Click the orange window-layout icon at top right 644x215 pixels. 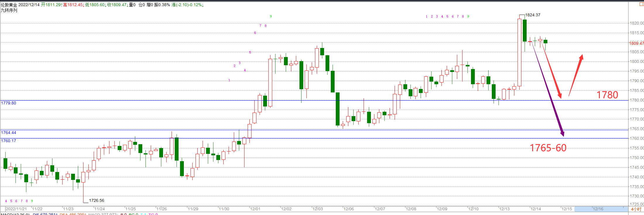tap(641, 4)
